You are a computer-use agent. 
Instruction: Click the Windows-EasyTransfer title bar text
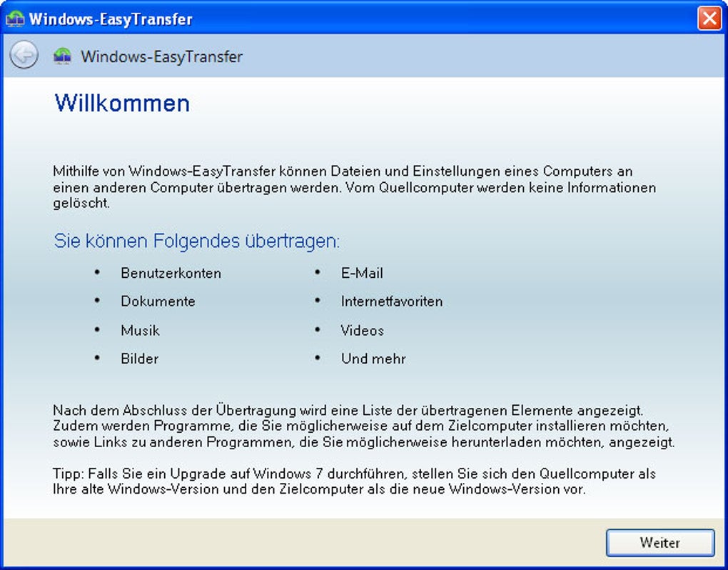[111, 19]
